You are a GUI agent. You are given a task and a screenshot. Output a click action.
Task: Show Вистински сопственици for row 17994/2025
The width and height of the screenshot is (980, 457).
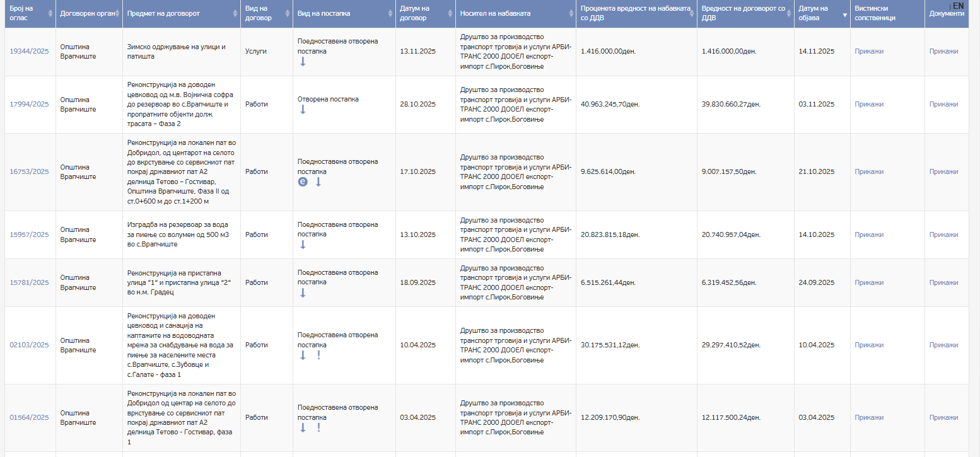click(x=869, y=105)
